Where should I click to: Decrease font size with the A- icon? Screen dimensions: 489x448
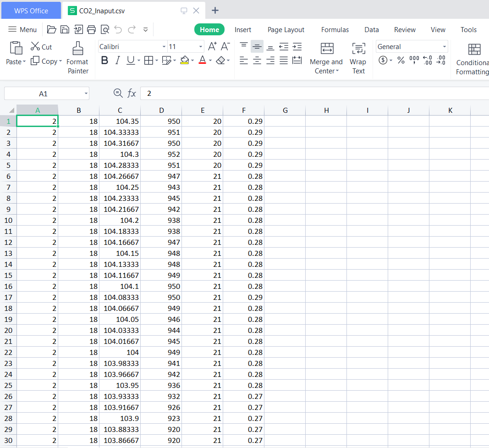point(225,46)
